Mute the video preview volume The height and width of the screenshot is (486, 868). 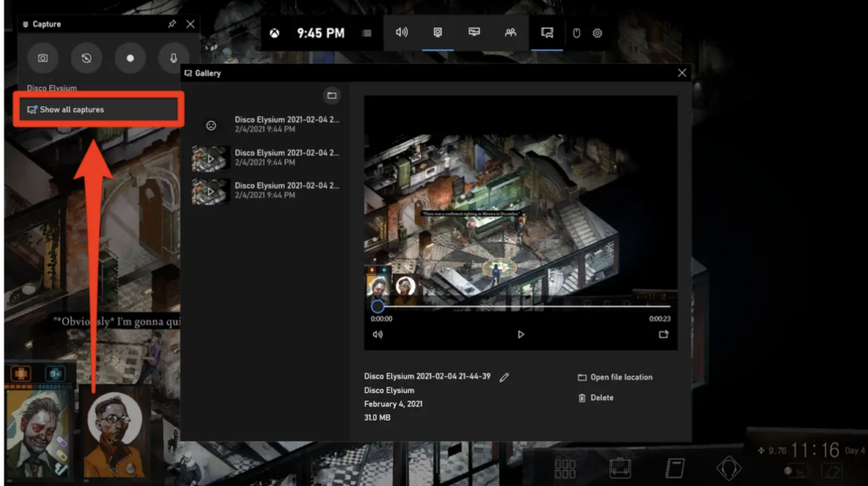click(378, 335)
